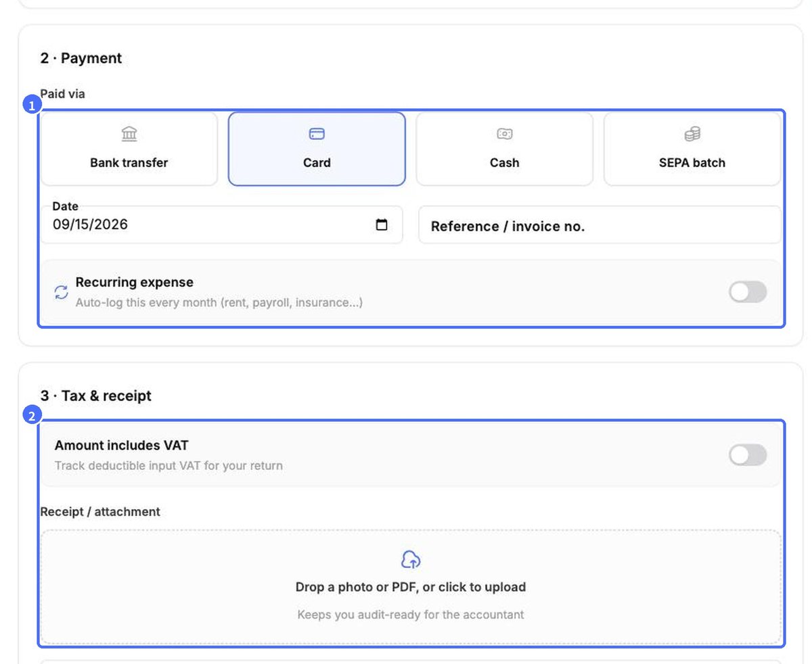Click the bank building icon

(129, 134)
